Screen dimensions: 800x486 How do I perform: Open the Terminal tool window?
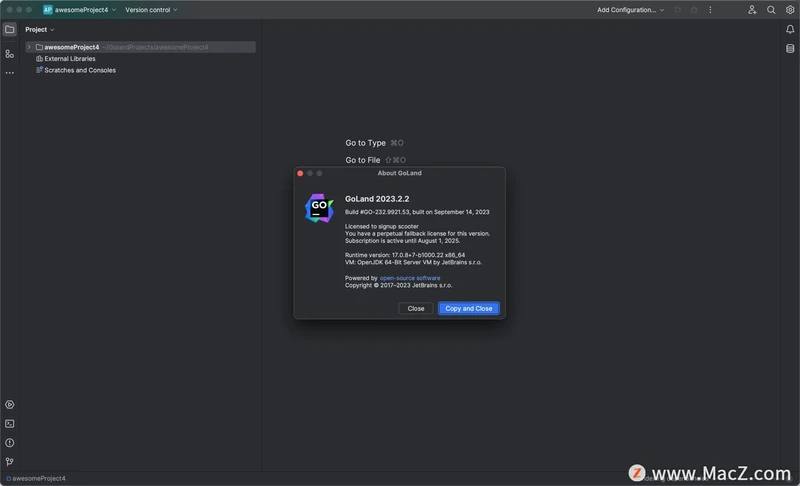(10, 424)
